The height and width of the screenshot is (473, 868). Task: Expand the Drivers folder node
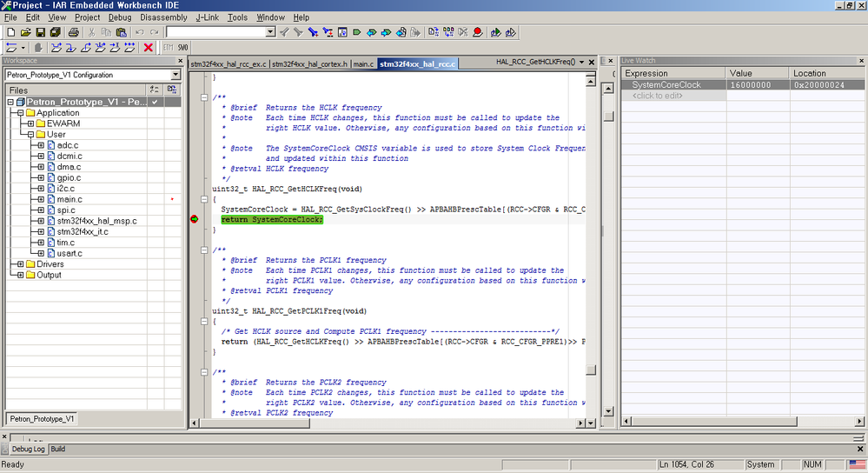pos(21,264)
